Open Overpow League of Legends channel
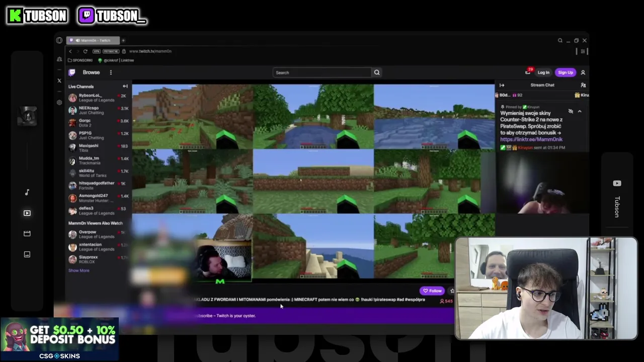Screen dimensions: 644x362 pyautogui.click(x=99, y=234)
